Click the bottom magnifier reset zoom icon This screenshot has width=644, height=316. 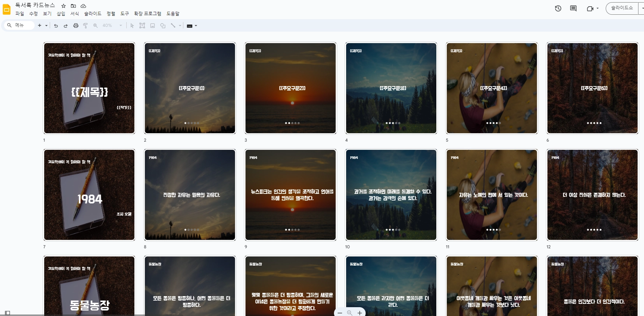[349, 313]
